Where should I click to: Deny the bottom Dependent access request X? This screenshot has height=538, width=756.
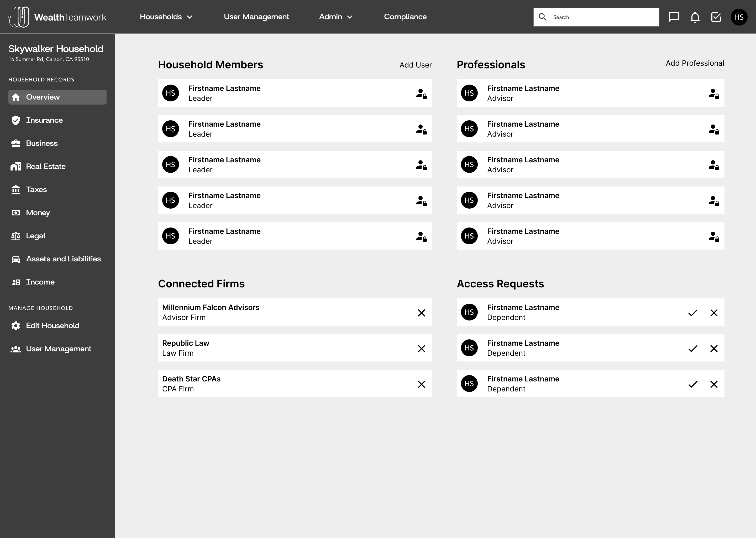coord(714,384)
